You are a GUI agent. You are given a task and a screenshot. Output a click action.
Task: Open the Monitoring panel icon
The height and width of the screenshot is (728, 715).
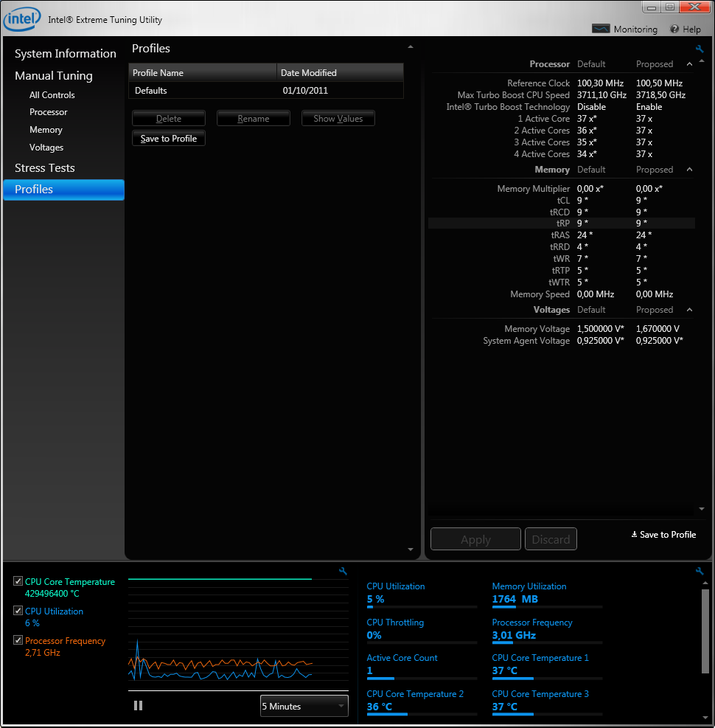click(x=601, y=29)
